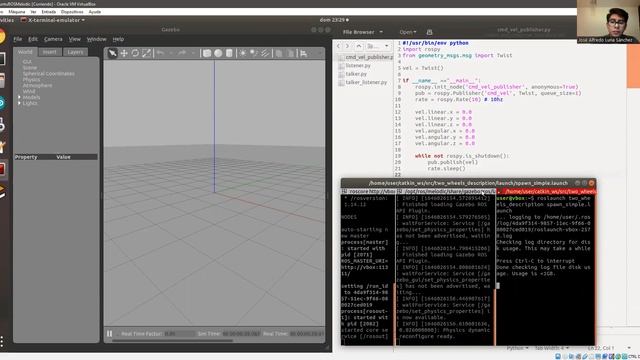Viewport: 640px width, 360px height.
Task: Expand the Models tree item
Action: 19,97
